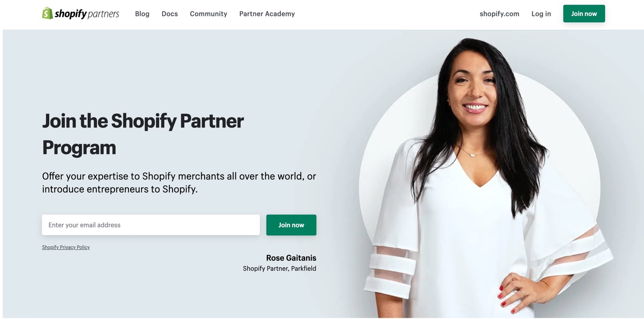Open the Shopify Privacy Policy link
Image resolution: width=644 pixels, height=319 pixels.
[x=66, y=247]
